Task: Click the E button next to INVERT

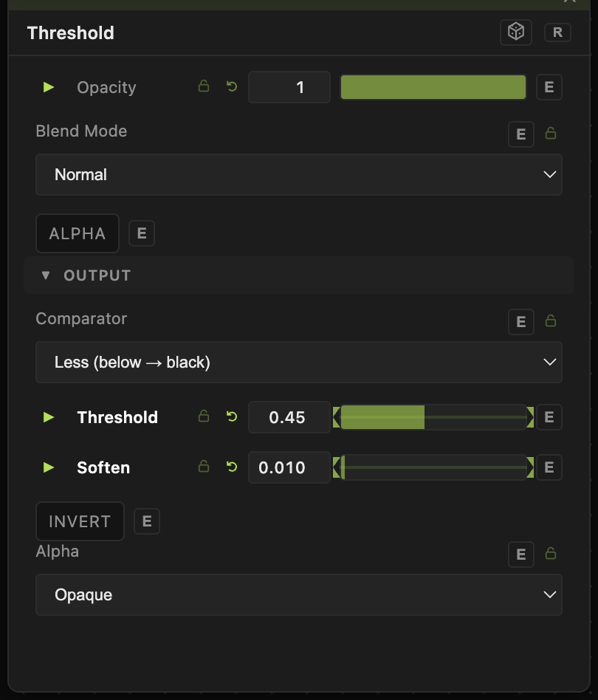Action: tap(147, 521)
